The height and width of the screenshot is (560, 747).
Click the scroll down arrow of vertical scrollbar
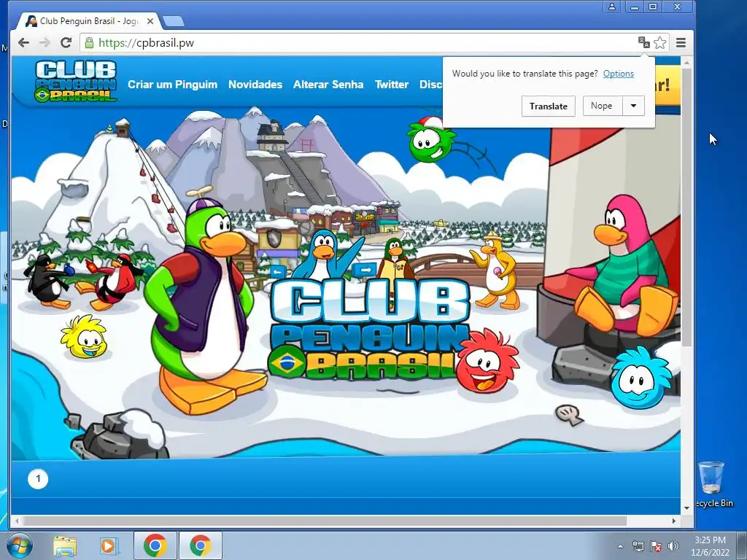click(687, 508)
